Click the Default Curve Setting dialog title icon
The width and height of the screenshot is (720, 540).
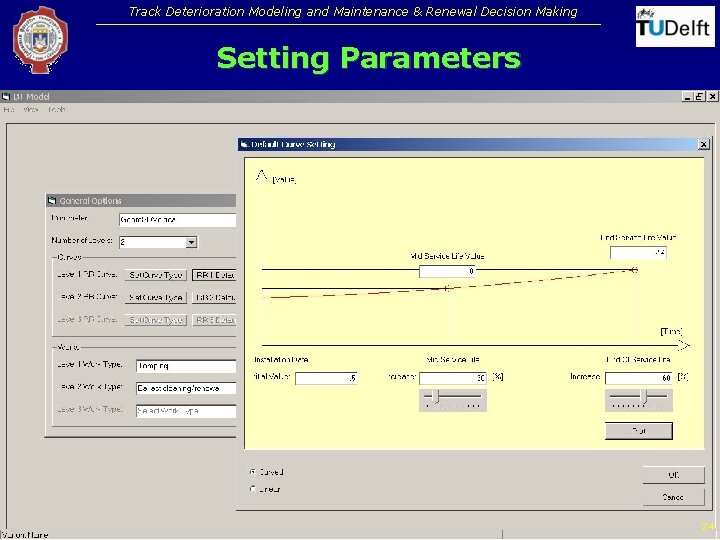244,144
